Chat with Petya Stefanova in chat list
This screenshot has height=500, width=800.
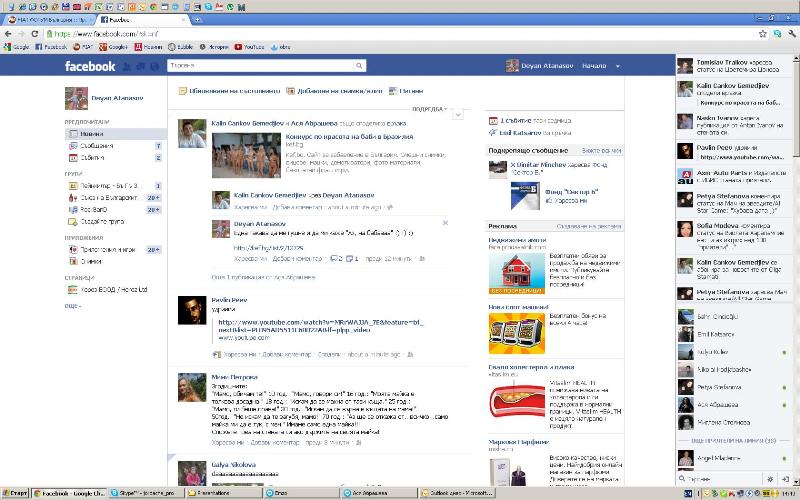734,387
